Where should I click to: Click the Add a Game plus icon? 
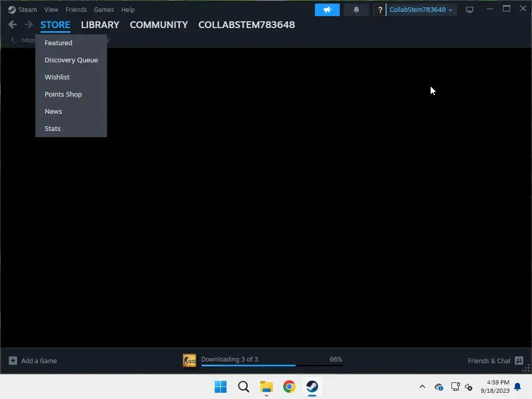pyautogui.click(x=13, y=361)
